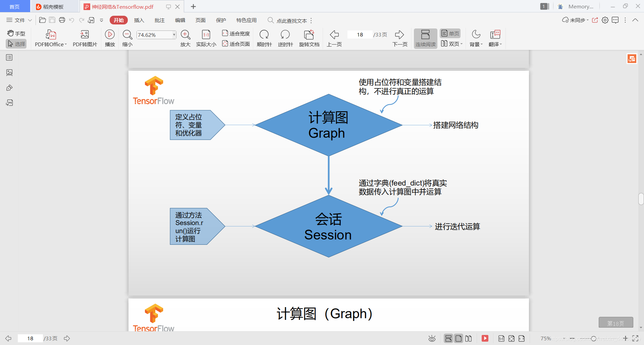The width and height of the screenshot is (644, 345).
Task: Click toolbar page number field showing 18
Action: coord(360,35)
